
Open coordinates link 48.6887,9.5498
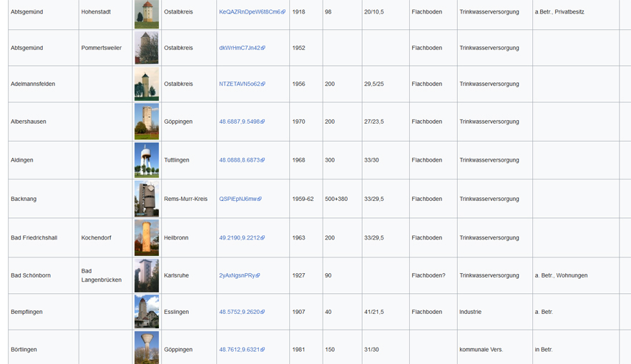pyautogui.click(x=242, y=122)
